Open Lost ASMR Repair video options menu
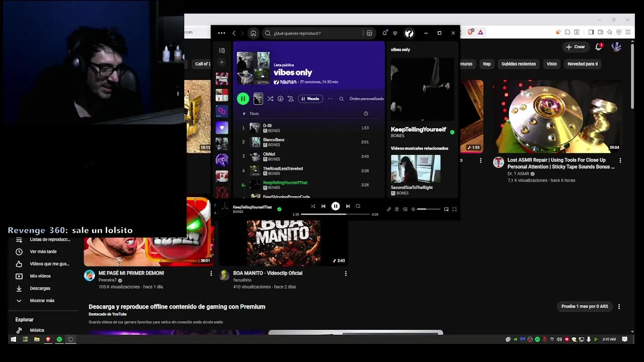Viewport: 644px width, 362px height. (620, 160)
